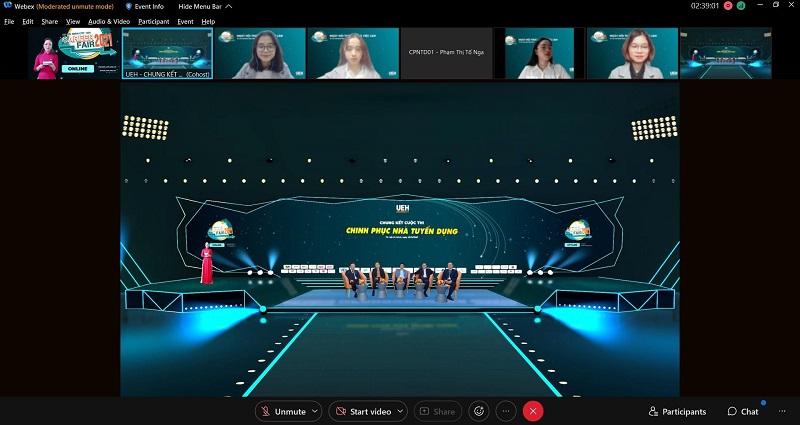Select the CPNTD01 - Phạm Thị Tố Nga tile

click(446, 53)
